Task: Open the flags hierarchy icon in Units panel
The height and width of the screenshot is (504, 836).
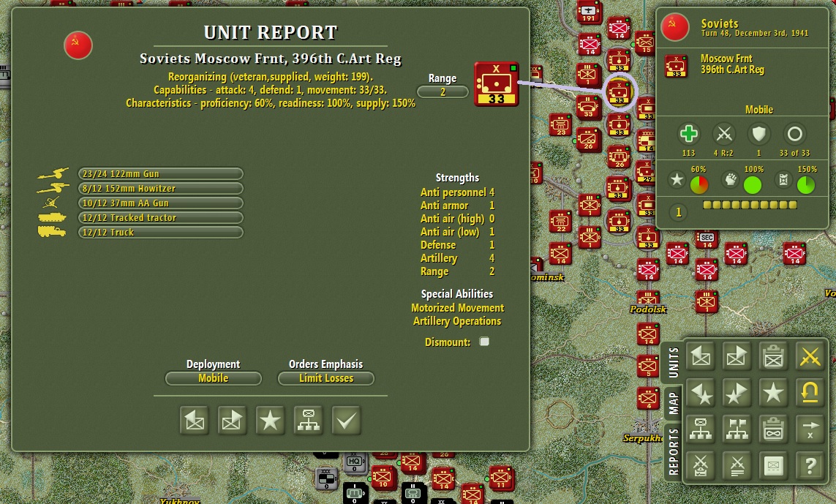Action: pyautogui.click(x=737, y=429)
